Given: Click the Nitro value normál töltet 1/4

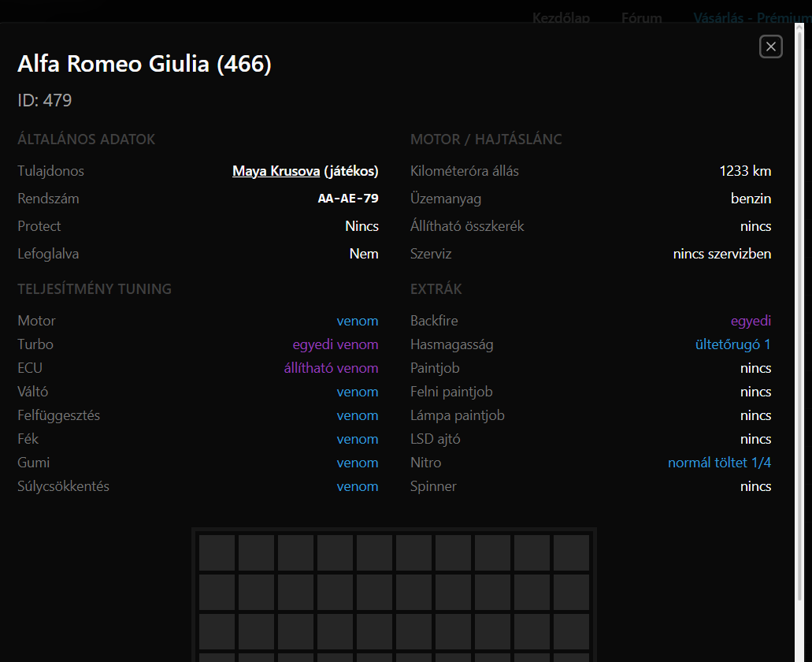Looking at the screenshot, I should click(719, 463).
